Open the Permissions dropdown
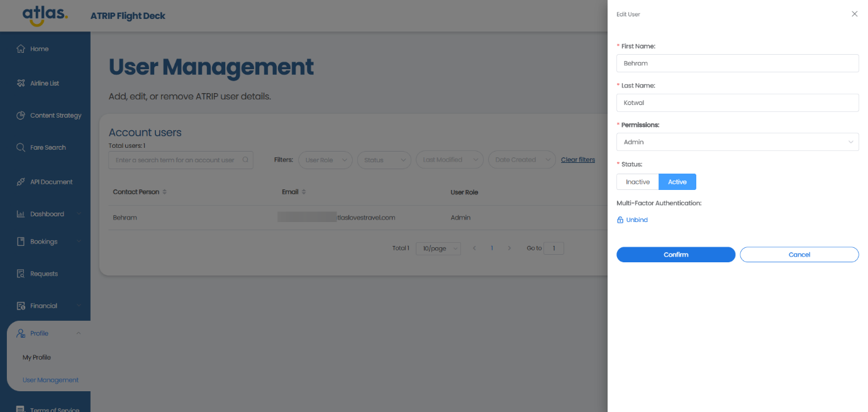 [737, 142]
